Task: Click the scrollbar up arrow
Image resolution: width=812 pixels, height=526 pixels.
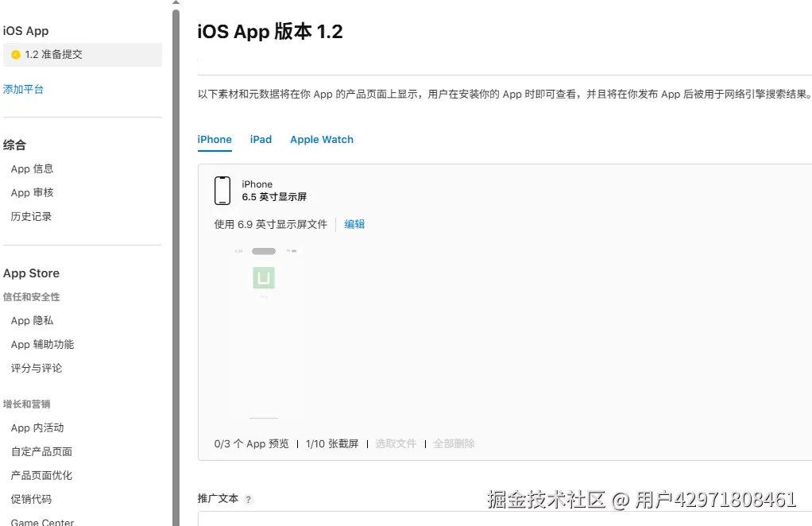Action: pos(176,2)
